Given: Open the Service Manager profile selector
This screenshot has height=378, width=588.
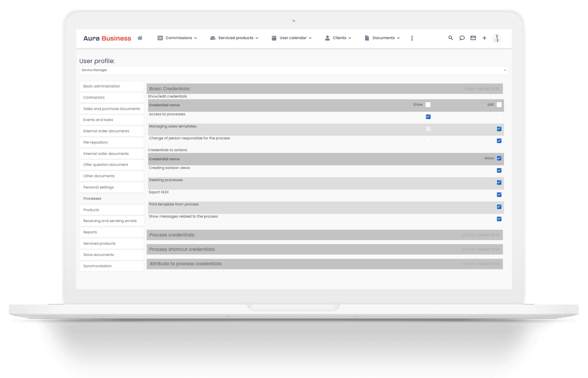Looking at the screenshot, I should click(293, 70).
